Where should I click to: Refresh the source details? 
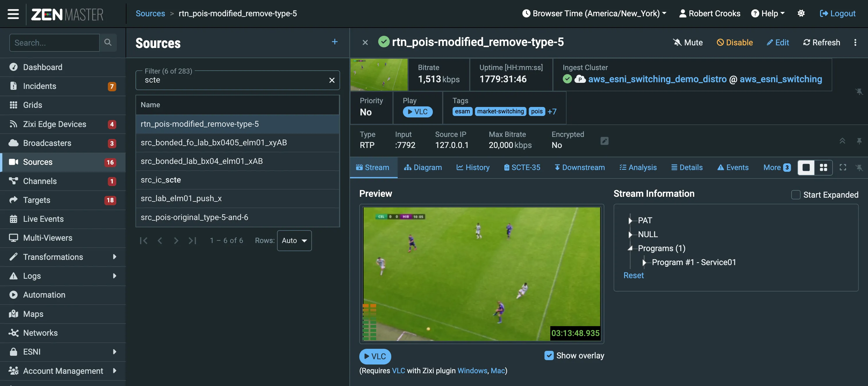[821, 42]
